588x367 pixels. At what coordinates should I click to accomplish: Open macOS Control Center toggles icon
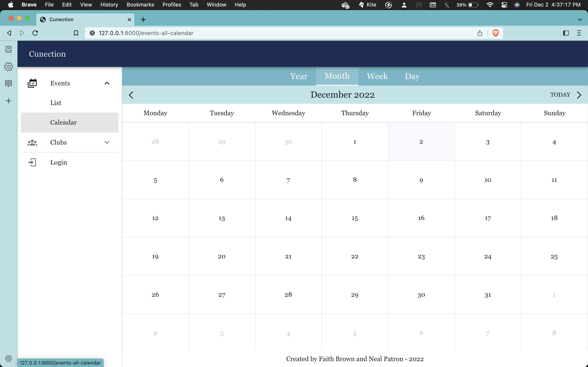tap(504, 5)
